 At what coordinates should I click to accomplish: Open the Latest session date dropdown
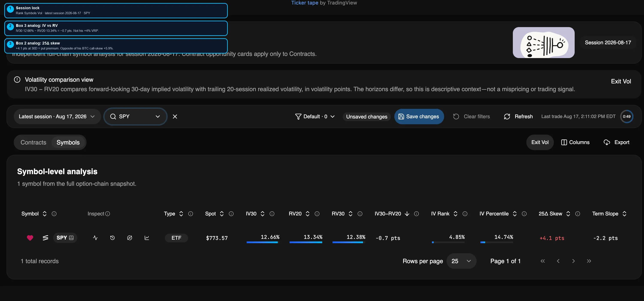pyautogui.click(x=57, y=117)
